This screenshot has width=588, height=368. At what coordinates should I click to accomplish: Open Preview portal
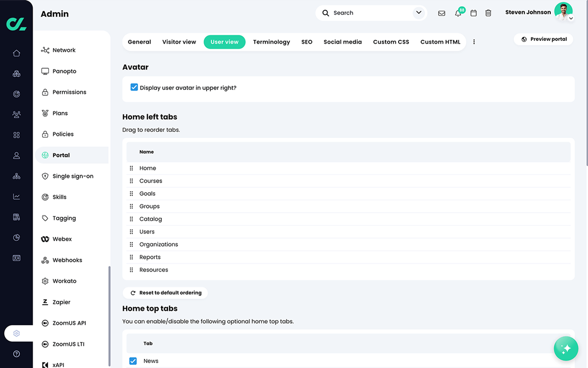pos(544,39)
